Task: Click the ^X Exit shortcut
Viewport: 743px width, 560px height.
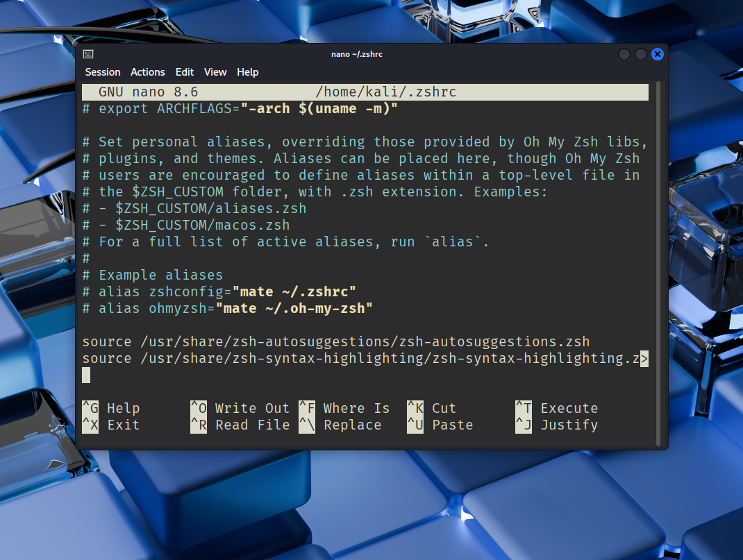Action: coord(111,425)
